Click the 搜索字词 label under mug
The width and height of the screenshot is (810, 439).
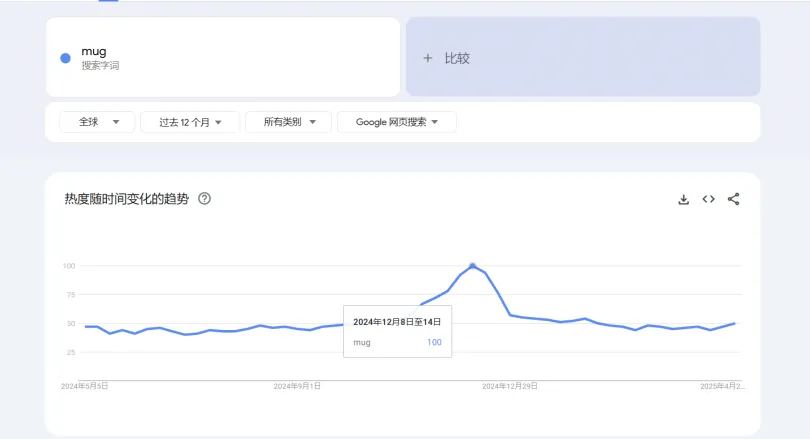(x=100, y=65)
